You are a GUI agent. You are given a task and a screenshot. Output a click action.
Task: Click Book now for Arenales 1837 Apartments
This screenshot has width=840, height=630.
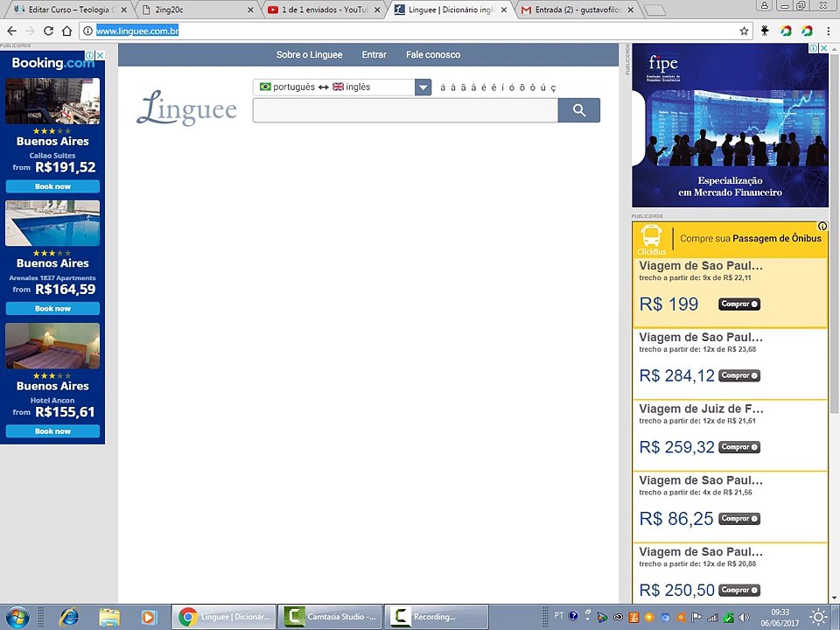(52, 309)
